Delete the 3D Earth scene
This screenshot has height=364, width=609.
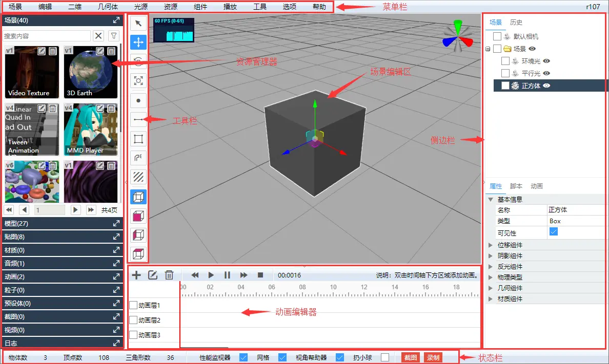click(x=112, y=51)
